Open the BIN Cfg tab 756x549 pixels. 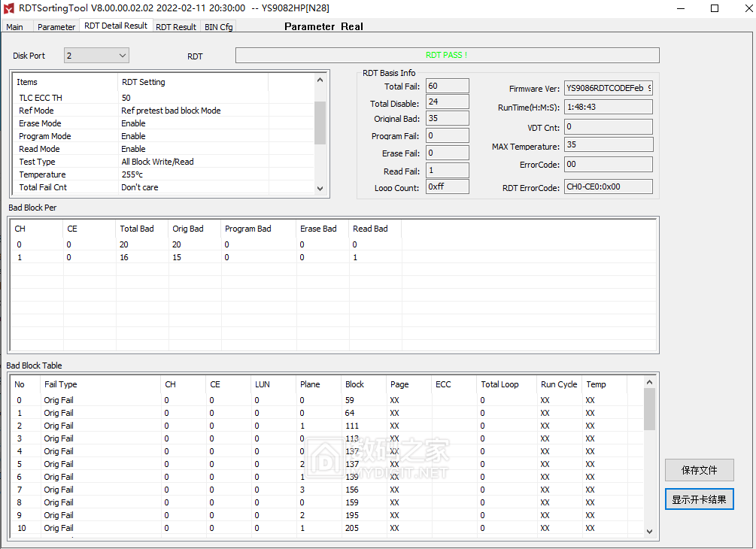(219, 27)
